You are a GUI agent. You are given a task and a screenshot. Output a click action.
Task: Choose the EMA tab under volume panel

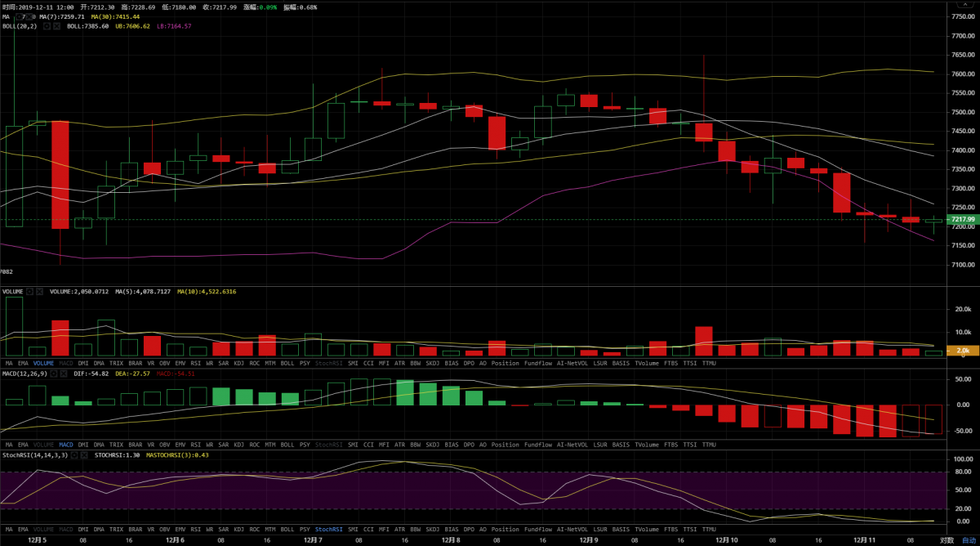pos(23,363)
